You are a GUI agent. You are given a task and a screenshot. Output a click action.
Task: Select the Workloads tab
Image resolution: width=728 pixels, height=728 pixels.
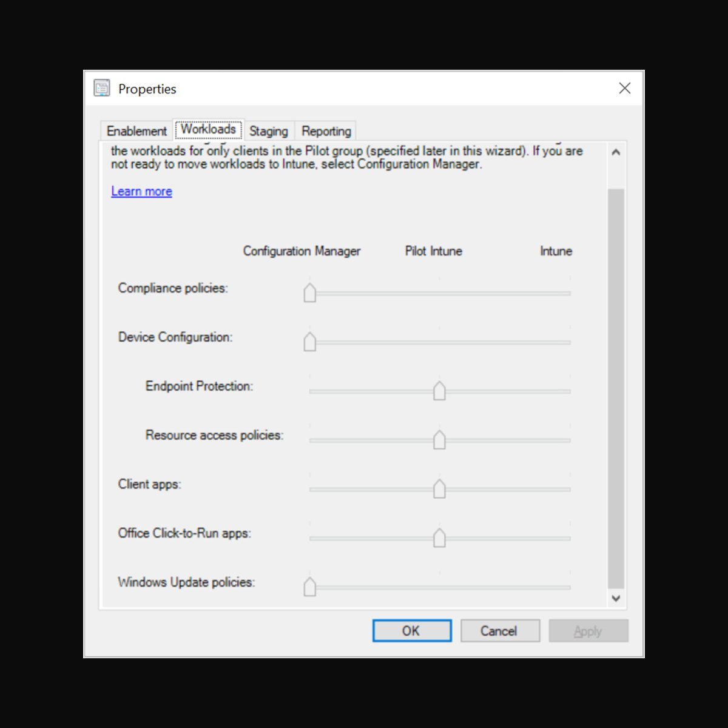click(x=208, y=129)
